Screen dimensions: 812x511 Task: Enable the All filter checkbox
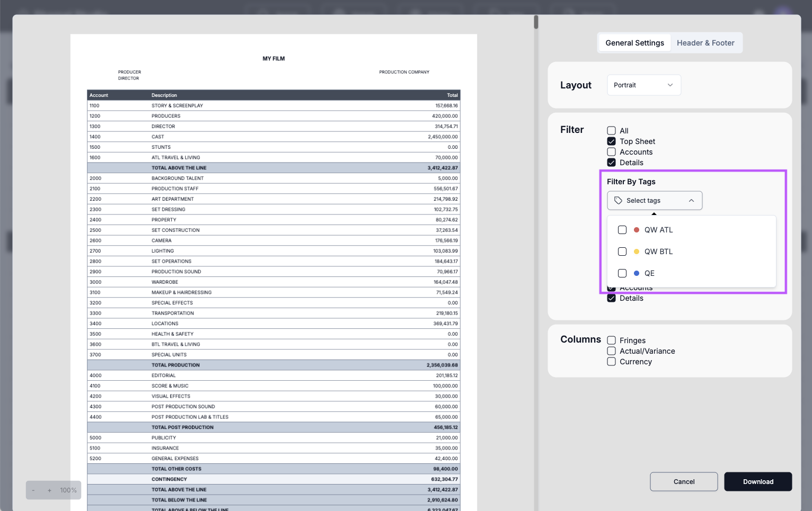(x=611, y=131)
